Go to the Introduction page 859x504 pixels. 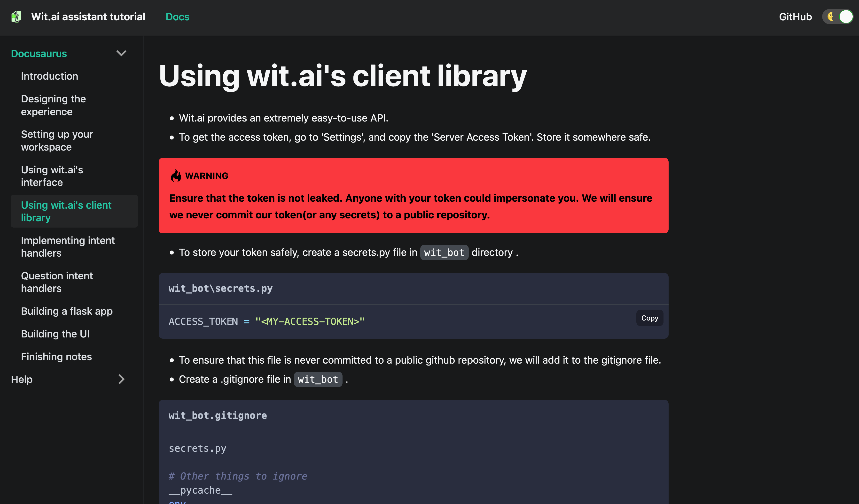(49, 76)
